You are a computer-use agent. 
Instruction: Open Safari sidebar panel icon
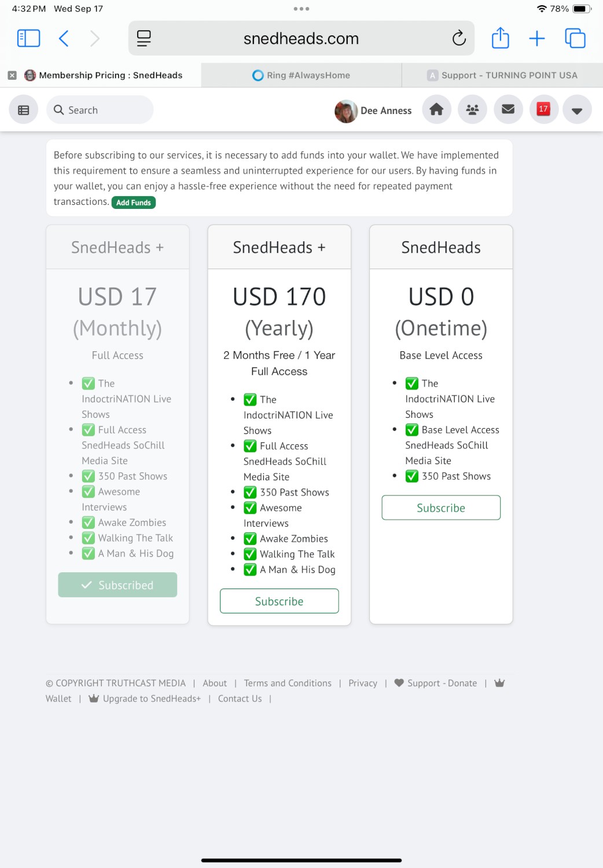coord(29,39)
